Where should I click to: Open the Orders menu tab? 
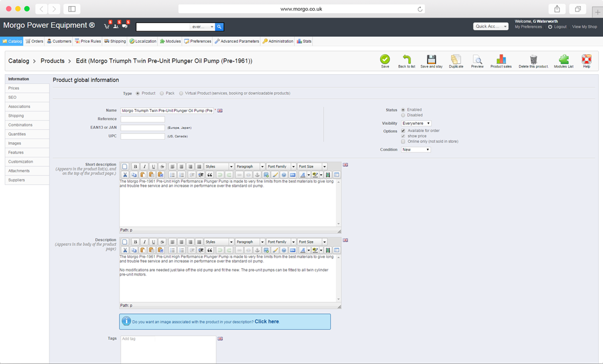click(34, 41)
